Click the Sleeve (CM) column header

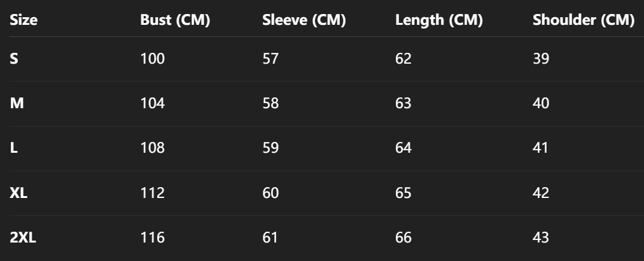(304, 20)
